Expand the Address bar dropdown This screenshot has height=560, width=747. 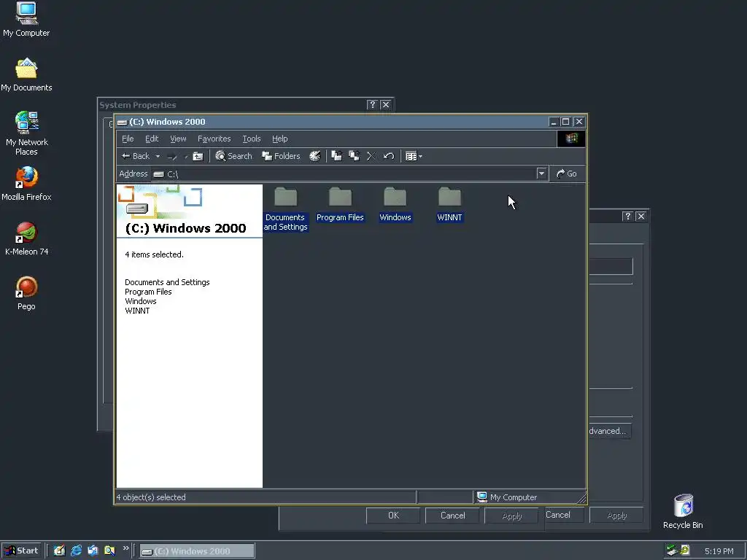point(541,174)
